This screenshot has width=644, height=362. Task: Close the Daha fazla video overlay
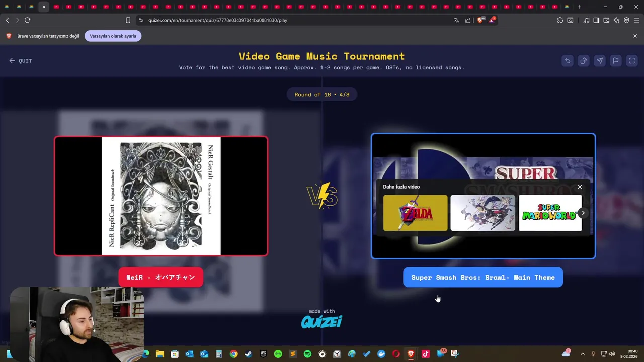coord(580,187)
